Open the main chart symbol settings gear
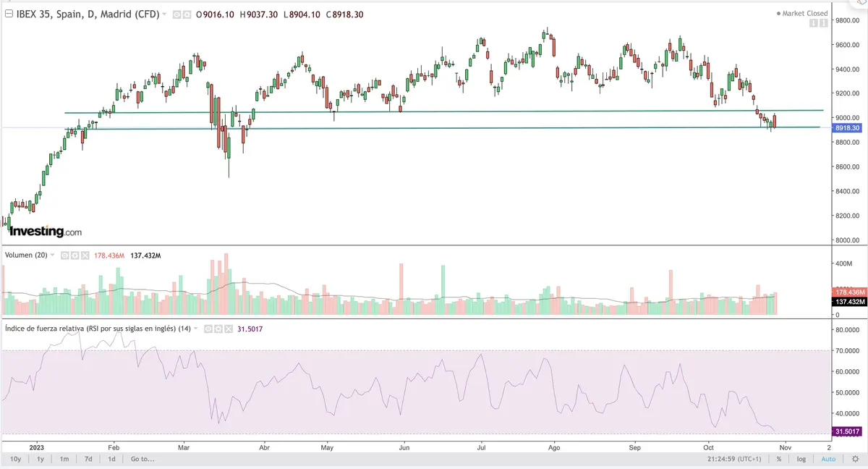This screenshot has width=868, height=469. (188, 13)
